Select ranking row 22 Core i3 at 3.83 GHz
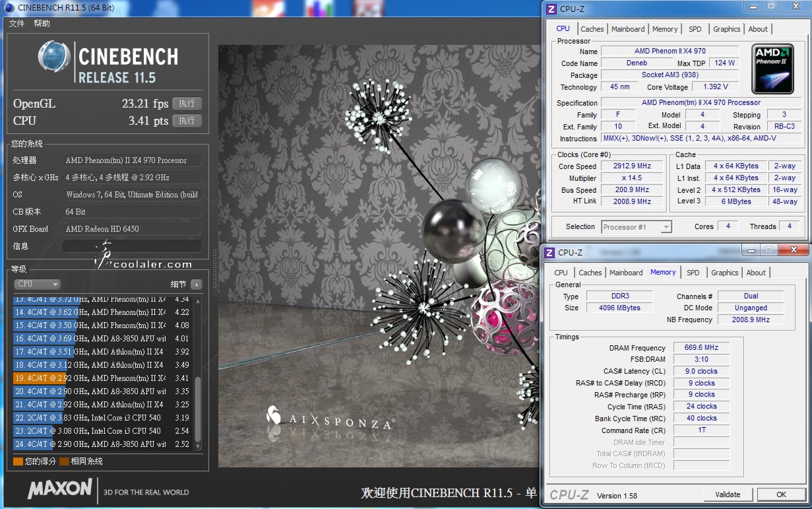 click(x=102, y=418)
